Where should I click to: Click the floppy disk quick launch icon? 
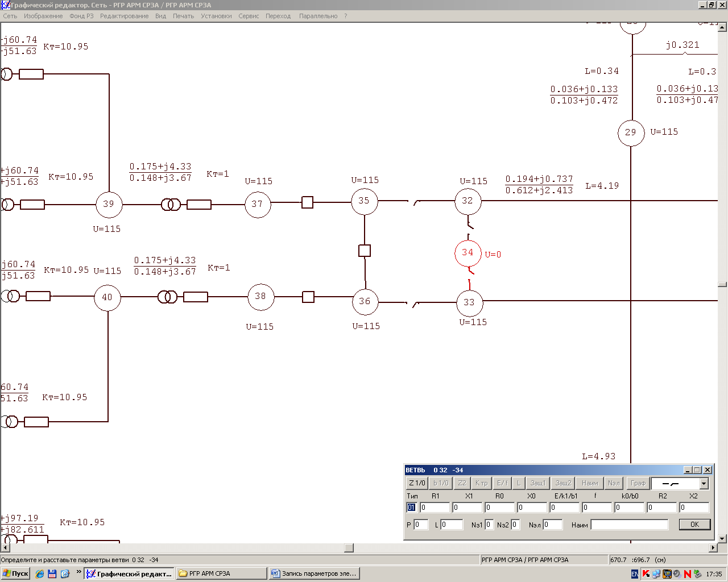click(x=52, y=574)
